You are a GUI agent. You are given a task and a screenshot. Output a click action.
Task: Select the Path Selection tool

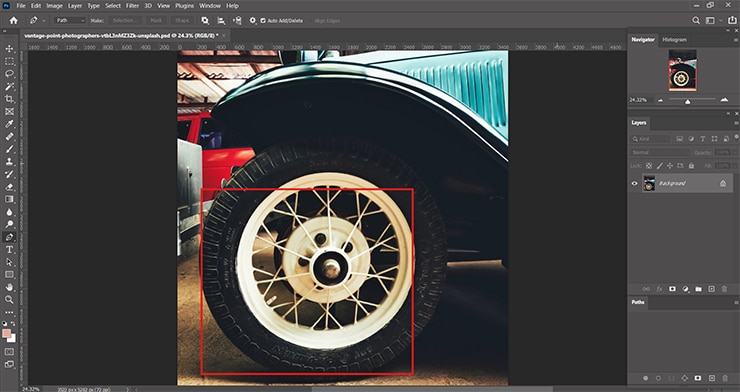point(9,262)
